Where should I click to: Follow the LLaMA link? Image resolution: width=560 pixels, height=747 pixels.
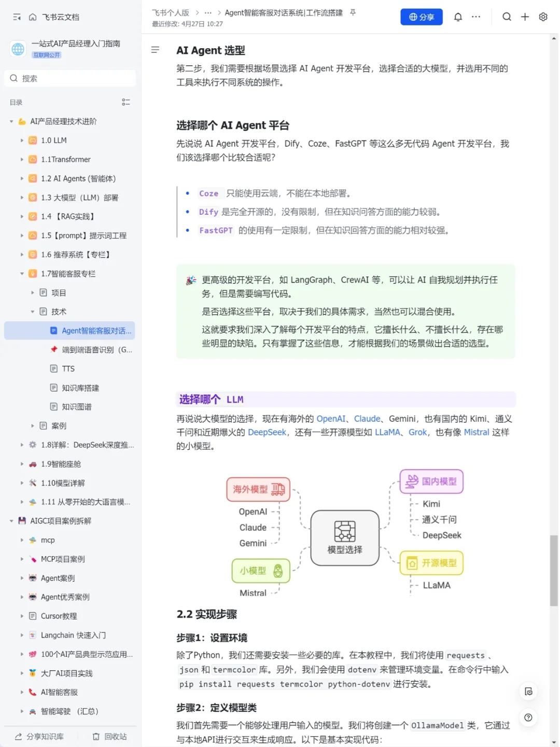[x=387, y=432]
